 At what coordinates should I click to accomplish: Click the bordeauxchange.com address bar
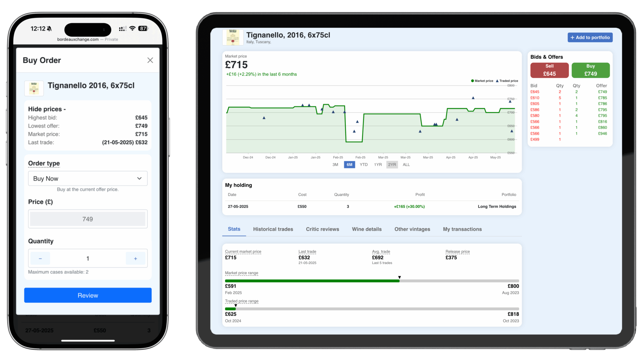[88, 39]
